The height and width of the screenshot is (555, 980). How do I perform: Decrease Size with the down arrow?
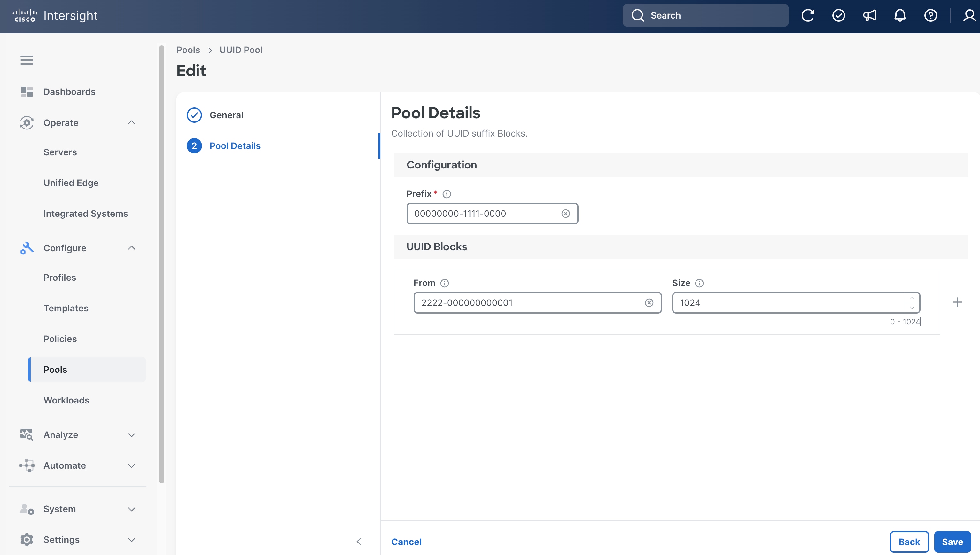coord(912,307)
